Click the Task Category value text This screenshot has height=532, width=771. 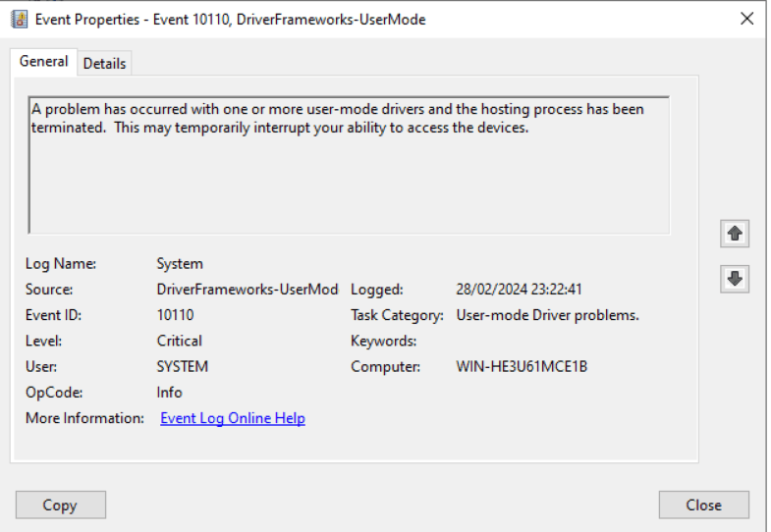(x=547, y=315)
